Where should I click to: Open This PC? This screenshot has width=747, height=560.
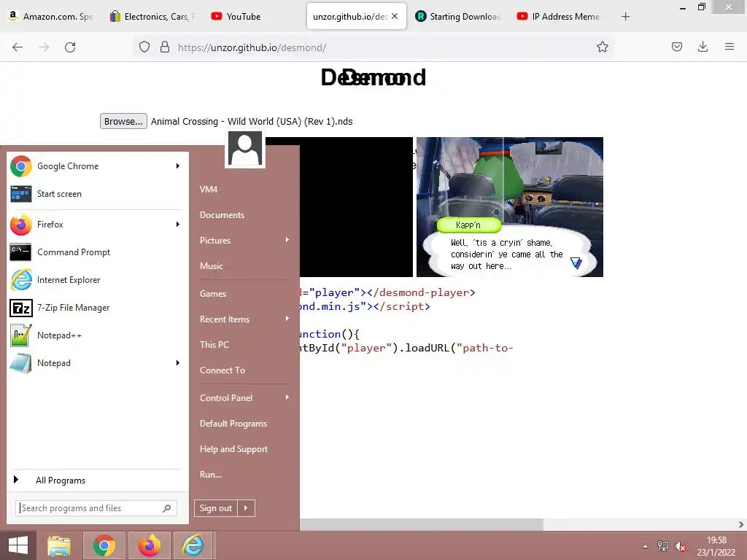tap(214, 345)
